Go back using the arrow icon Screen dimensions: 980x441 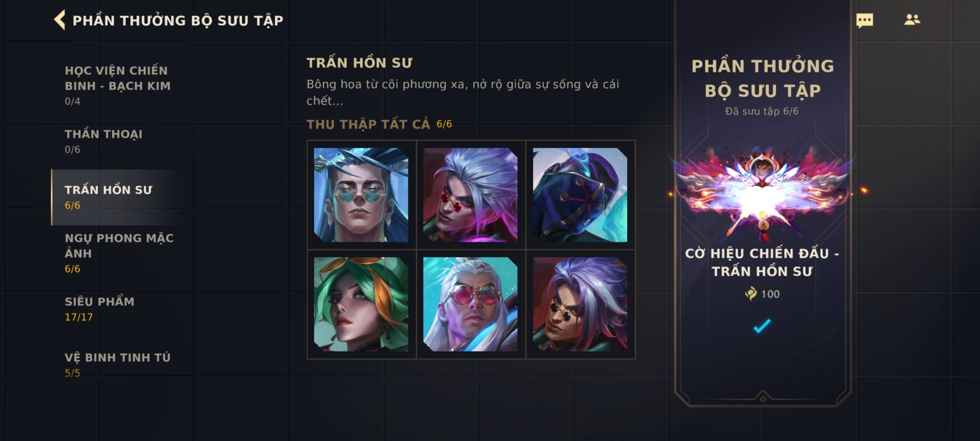pos(60,20)
